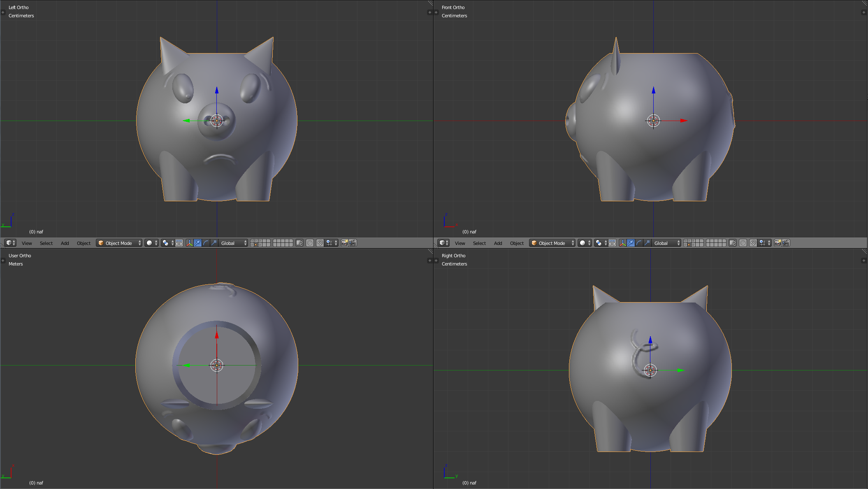Select rotate manipulator icon in Left Ortho header
The width and height of the screenshot is (868, 489).
tap(206, 243)
